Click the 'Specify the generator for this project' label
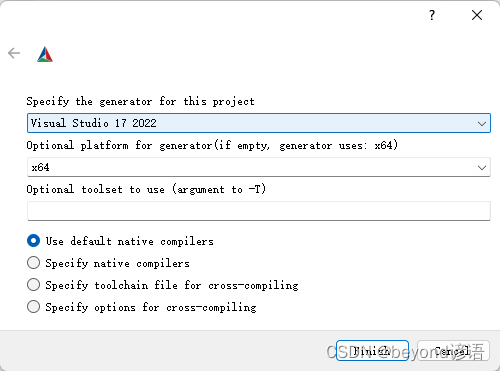This screenshot has height=371, width=500. (x=140, y=101)
